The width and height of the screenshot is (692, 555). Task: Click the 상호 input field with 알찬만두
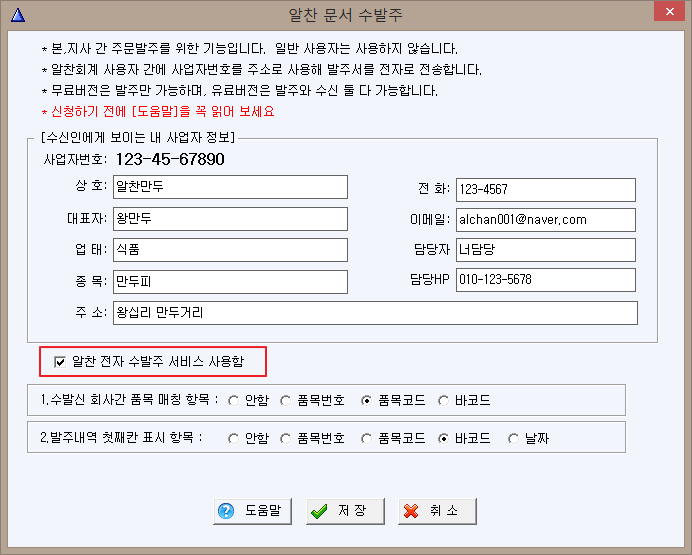pyautogui.click(x=230, y=187)
